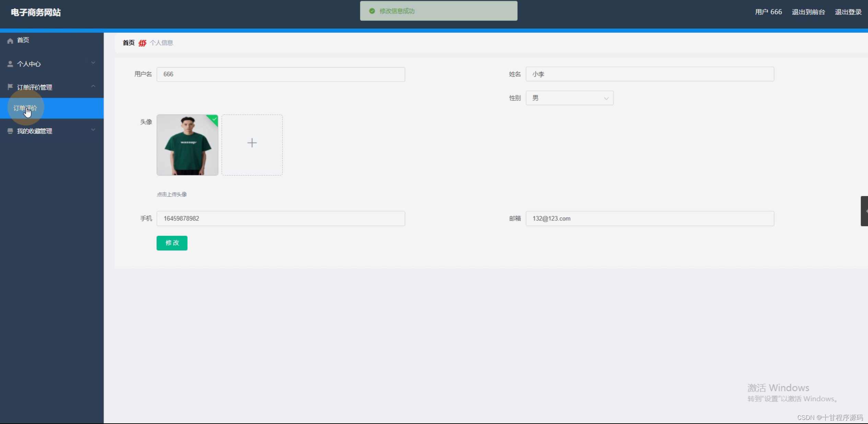Click the 退出到前台 link
868x424 pixels.
click(808, 12)
